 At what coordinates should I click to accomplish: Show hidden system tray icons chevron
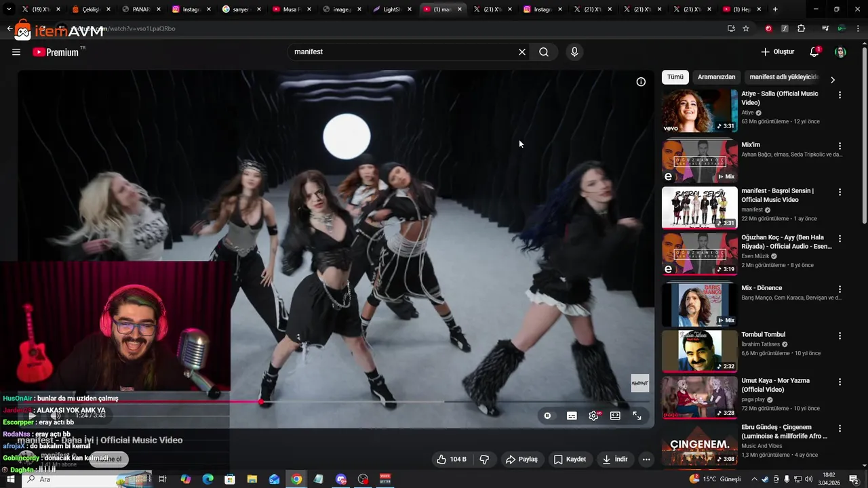pos(754,479)
